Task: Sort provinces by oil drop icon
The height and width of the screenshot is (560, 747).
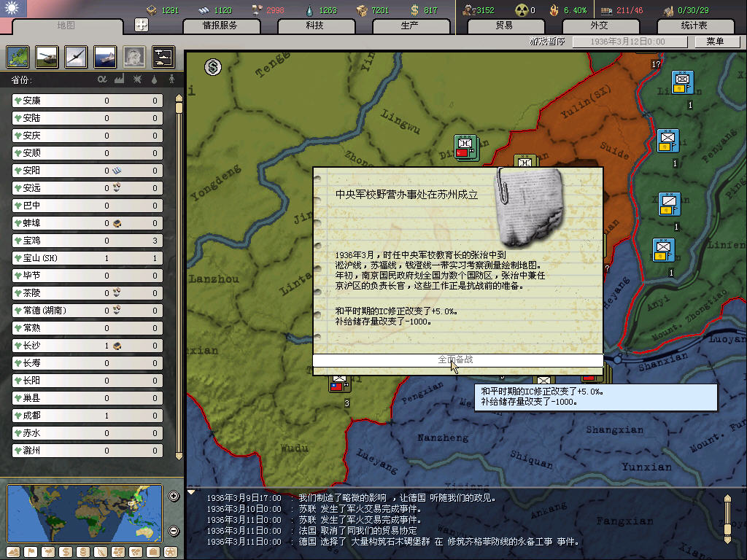Action: [154, 79]
